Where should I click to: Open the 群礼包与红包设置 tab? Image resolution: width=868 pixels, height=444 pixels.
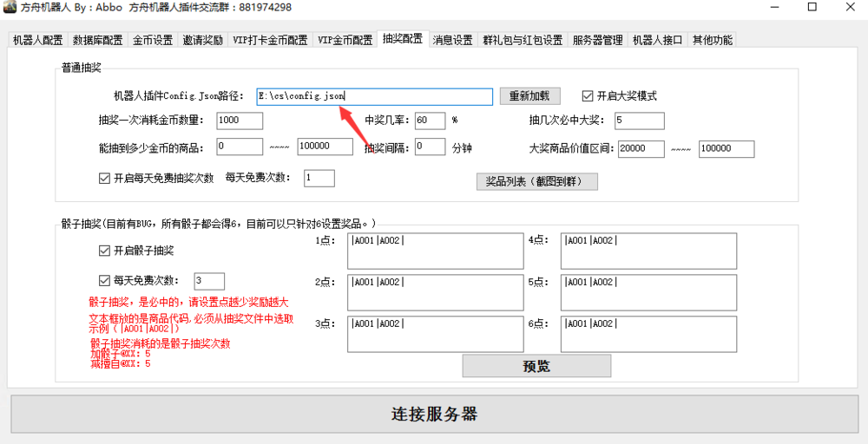(523, 40)
